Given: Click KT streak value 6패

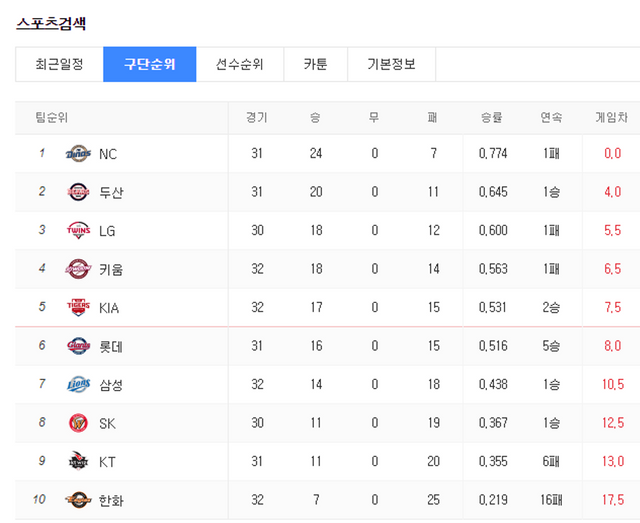Looking at the screenshot, I should coord(551,461).
